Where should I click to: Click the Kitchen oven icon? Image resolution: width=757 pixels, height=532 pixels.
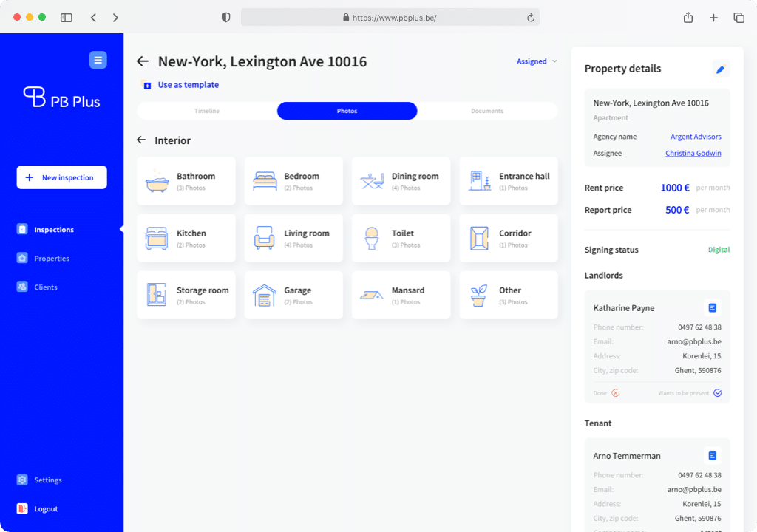tap(157, 238)
